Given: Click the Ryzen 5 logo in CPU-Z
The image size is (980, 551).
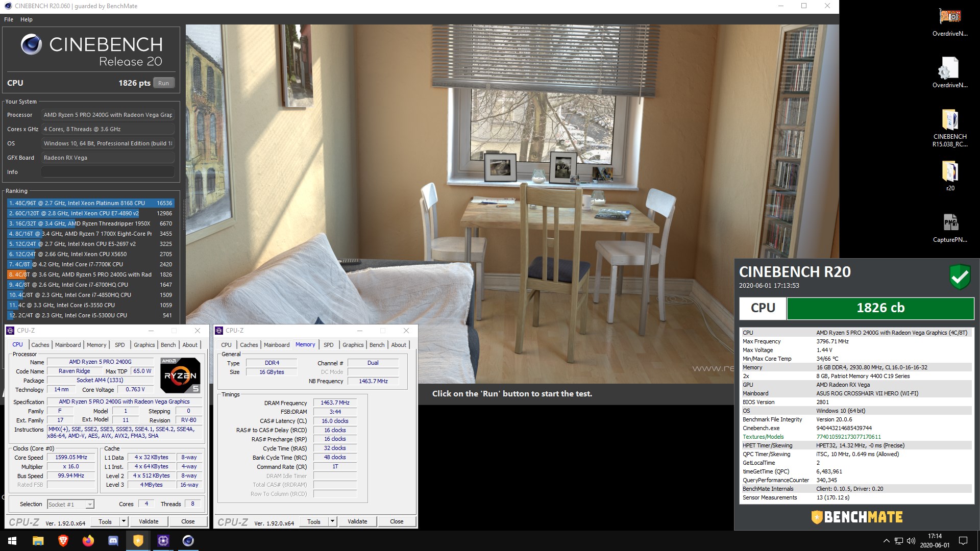Looking at the screenshot, I should [x=180, y=376].
